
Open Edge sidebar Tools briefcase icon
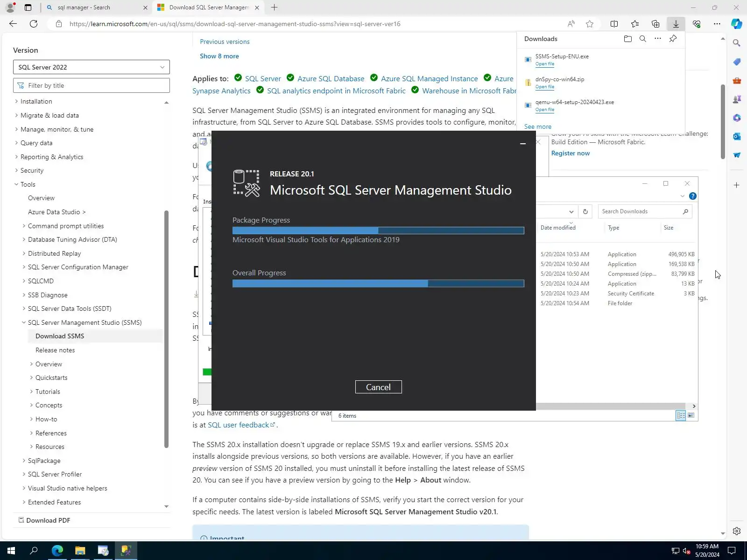click(737, 80)
